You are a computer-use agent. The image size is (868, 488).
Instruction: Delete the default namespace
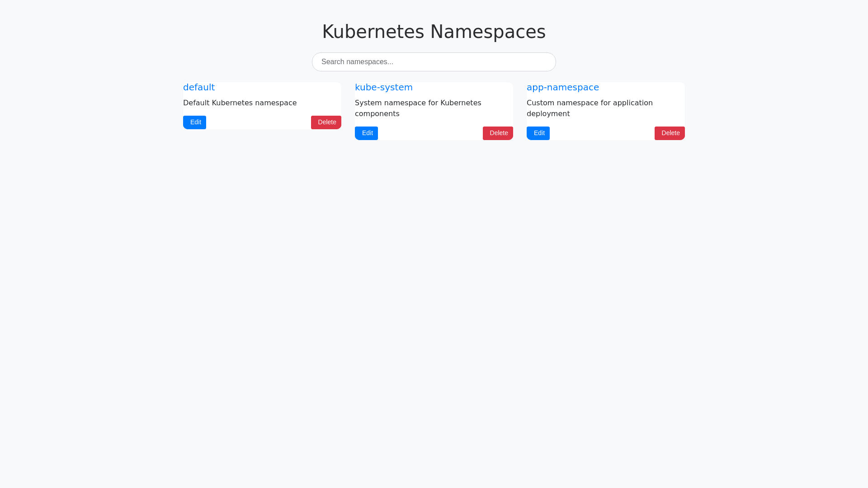coord(326,122)
